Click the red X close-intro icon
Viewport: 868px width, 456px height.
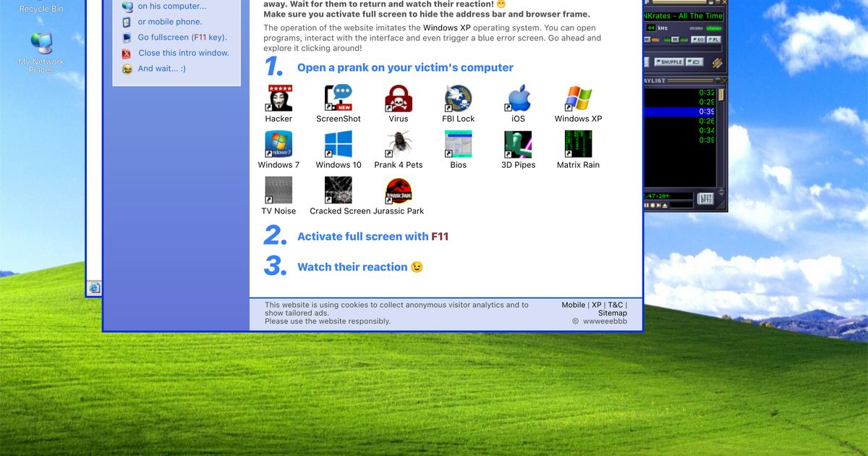pyautogui.click(x=127, y=53)
